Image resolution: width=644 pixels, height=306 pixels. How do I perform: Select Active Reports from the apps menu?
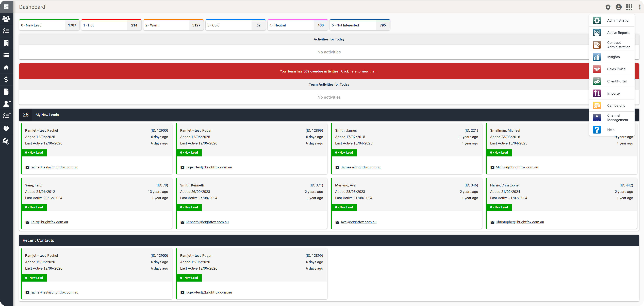pyautogui.click(x=612, y=33)
